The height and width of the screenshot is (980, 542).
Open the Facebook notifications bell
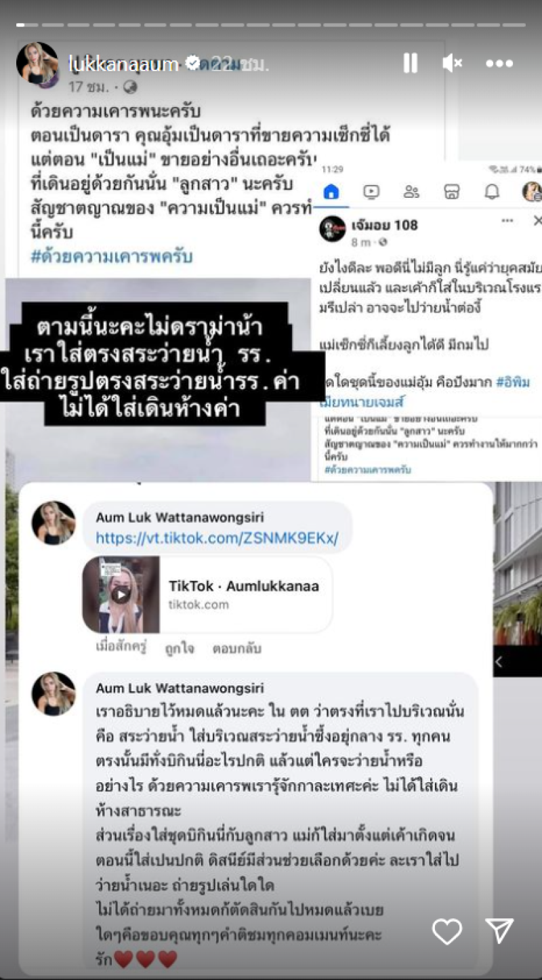pyautogui.click(x=492, y=192)
